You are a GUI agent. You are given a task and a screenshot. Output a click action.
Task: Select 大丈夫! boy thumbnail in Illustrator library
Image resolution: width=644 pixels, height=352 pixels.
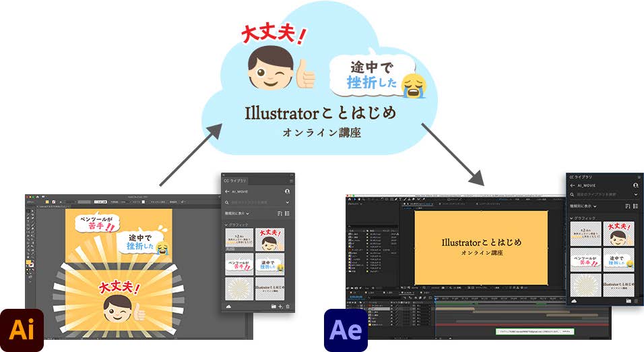269,239
